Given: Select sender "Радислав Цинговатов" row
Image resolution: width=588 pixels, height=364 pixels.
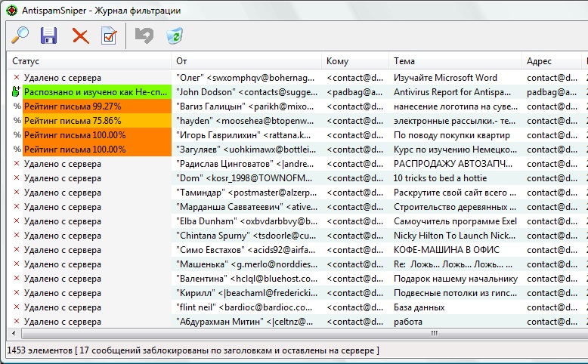Looking at the screenshot, I should (x=245, y=164).
